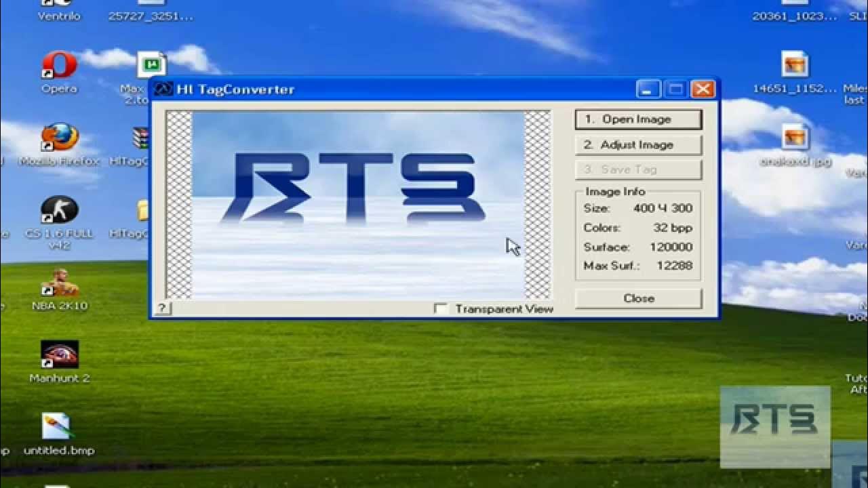
Task: Click the 1. Open Image button
Action: click(x=638, y=119)
